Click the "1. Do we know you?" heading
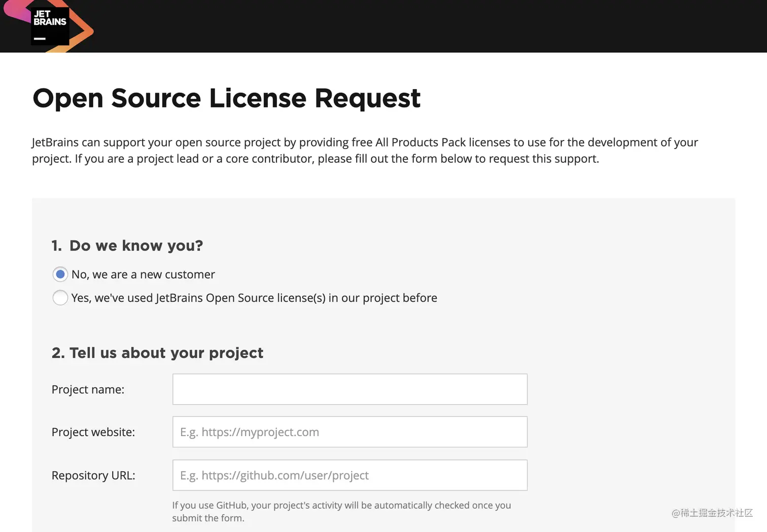 (x=127, y=245)
